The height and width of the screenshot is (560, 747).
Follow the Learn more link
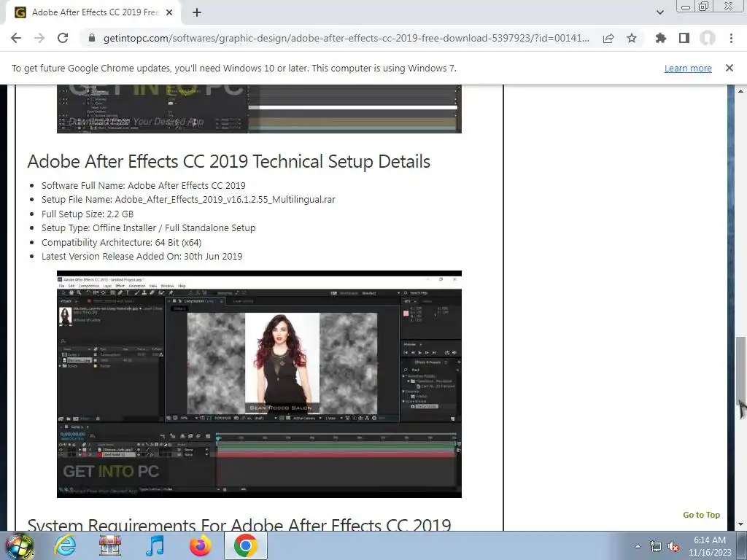(x=688, y=68)
